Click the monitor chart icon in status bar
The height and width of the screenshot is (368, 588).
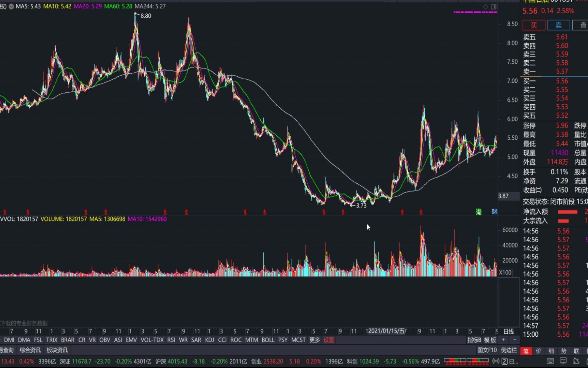[563, 361]
